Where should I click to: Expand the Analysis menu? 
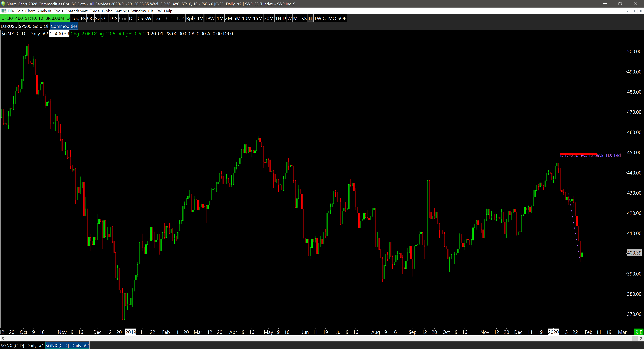44,11
